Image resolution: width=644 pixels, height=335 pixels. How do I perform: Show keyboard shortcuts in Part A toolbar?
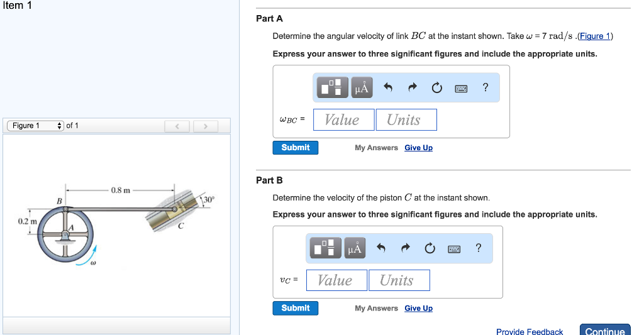(x=461, y=89)
